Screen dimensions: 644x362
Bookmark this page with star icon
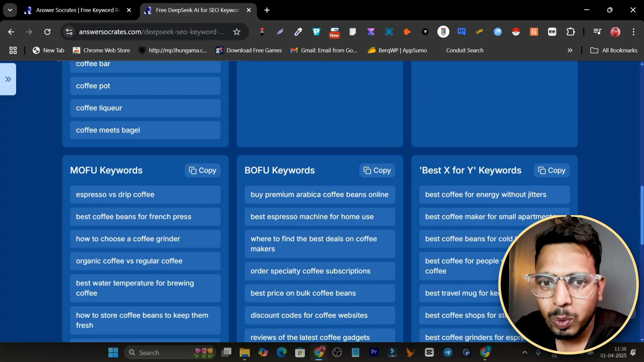click(237, 32)
